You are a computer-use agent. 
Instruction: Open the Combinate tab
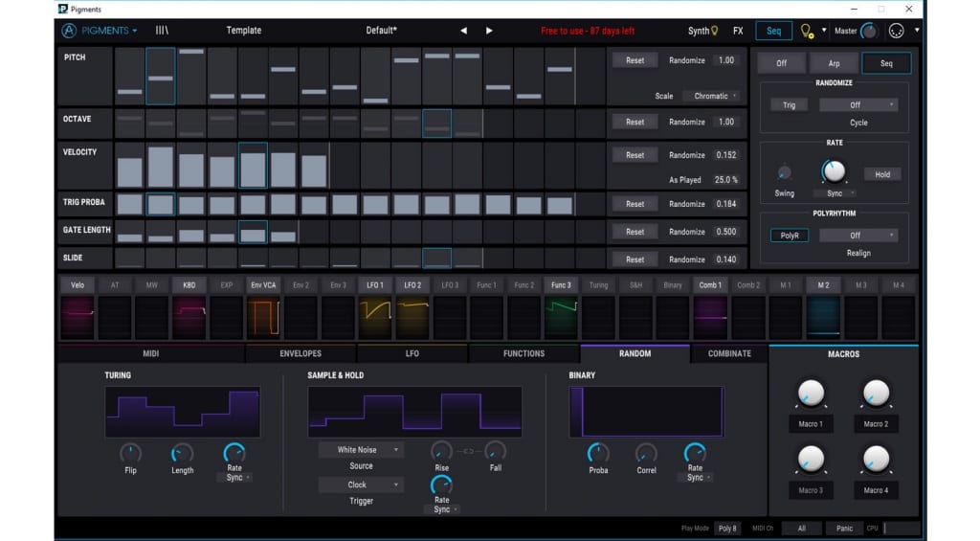[729, 353]
